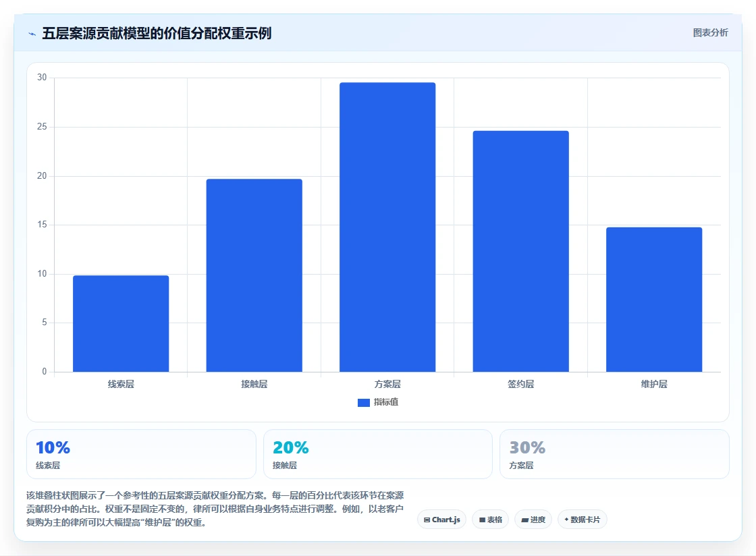
Task: Click the y-axis value 15
Action: coord(42,225)
